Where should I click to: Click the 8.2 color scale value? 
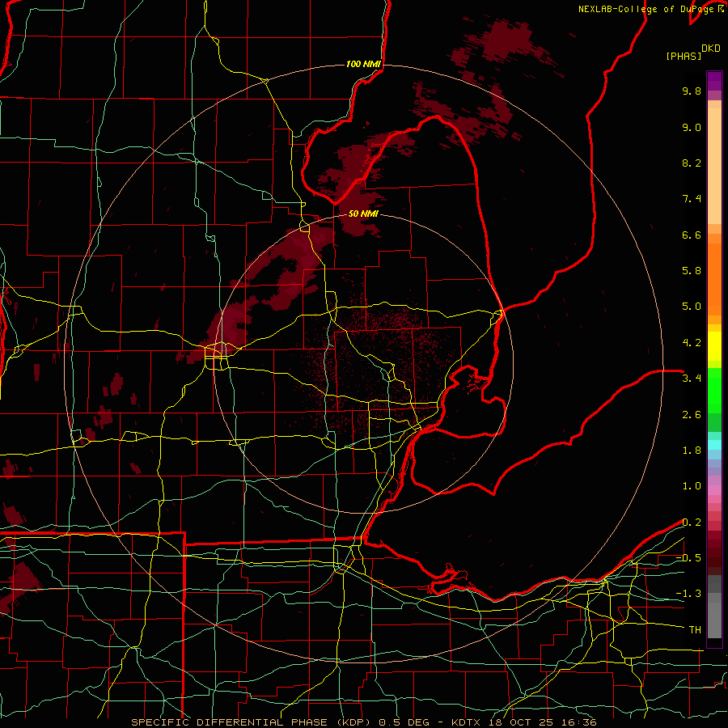(x=692, y=163)
